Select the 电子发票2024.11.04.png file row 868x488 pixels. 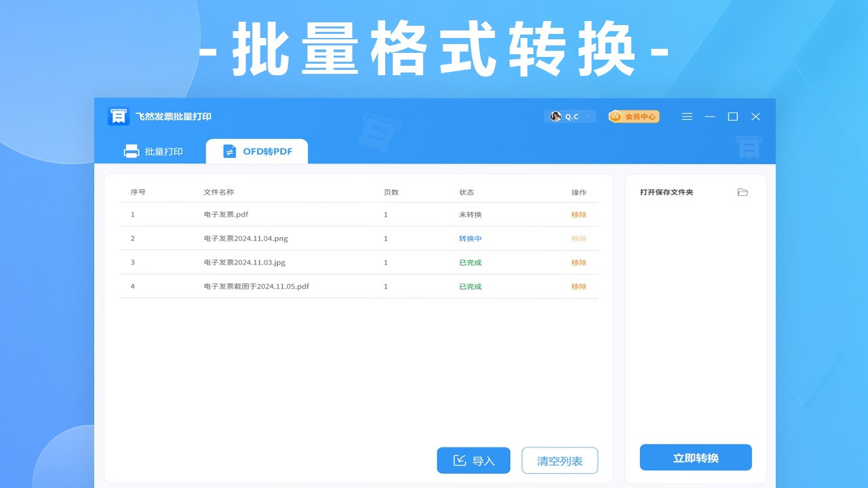245,239
